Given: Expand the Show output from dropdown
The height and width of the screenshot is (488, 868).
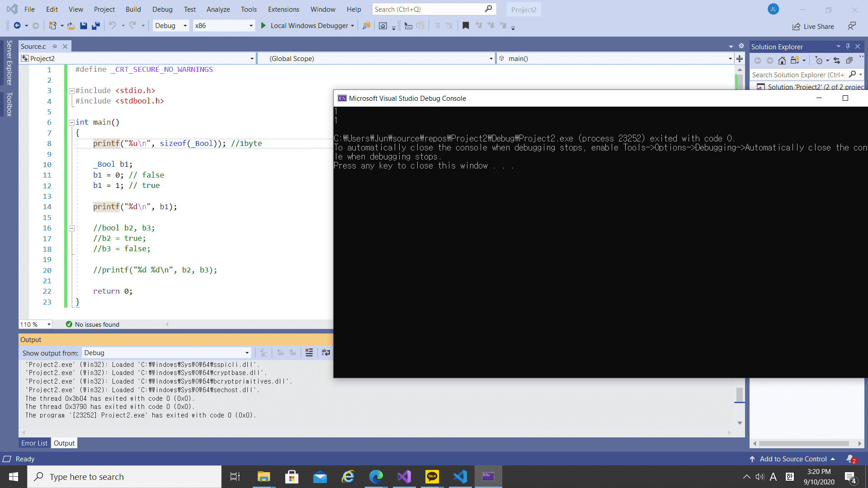Looking at the screenshot, I should [x=247, y=353].
